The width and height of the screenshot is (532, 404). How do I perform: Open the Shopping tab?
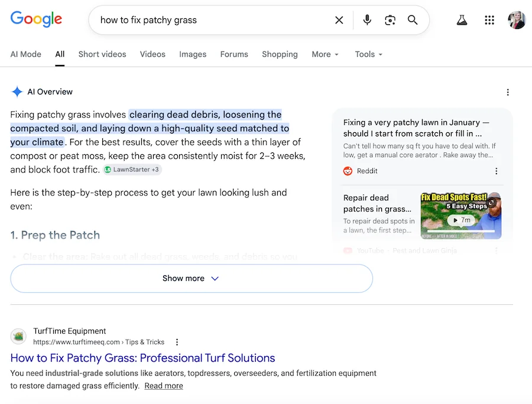[x=280, y=54]
